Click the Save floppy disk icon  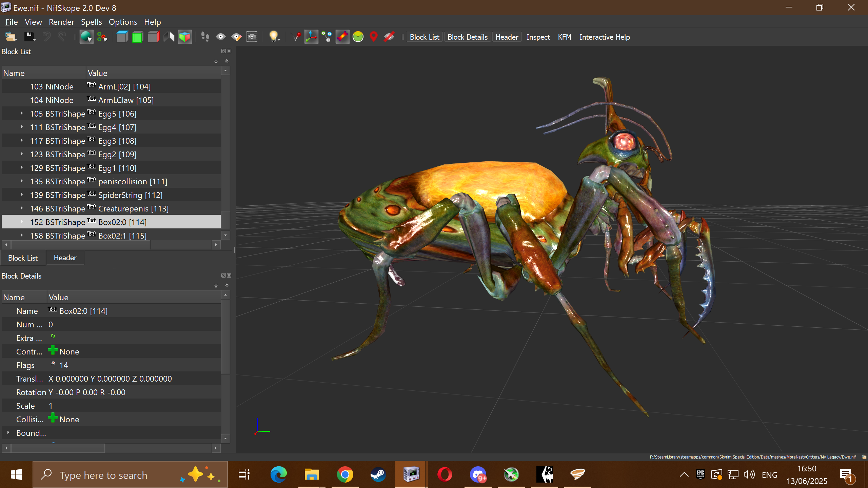29,37
